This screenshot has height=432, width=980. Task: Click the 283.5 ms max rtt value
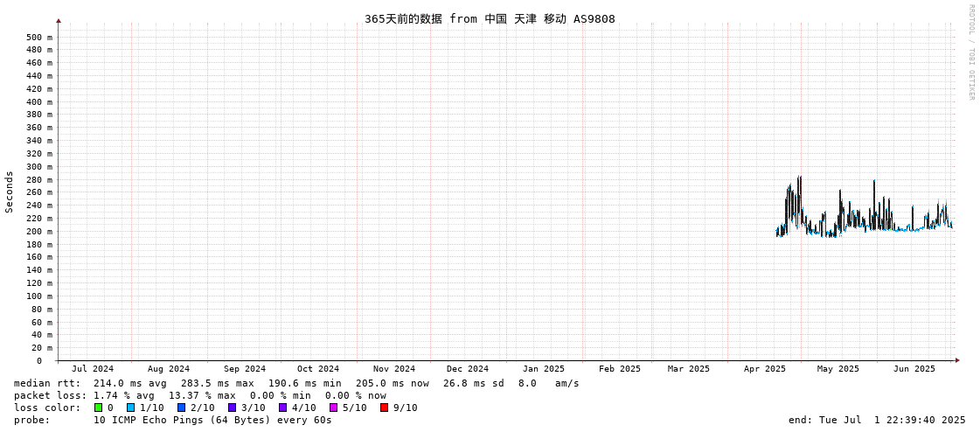tap(218, 383)
